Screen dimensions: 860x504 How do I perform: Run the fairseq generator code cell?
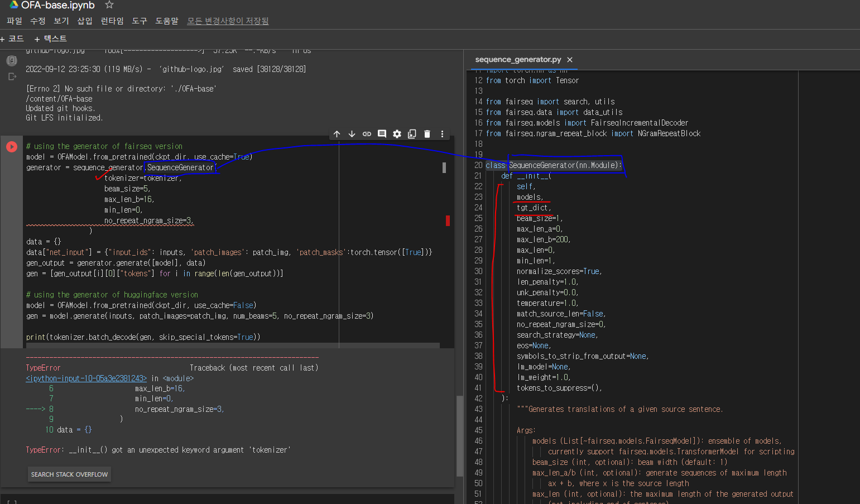click(x=11, y=147)
